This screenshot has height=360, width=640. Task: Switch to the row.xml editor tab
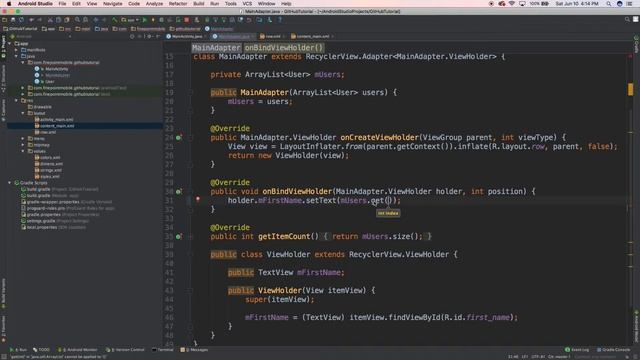click(x=273, y=36)
